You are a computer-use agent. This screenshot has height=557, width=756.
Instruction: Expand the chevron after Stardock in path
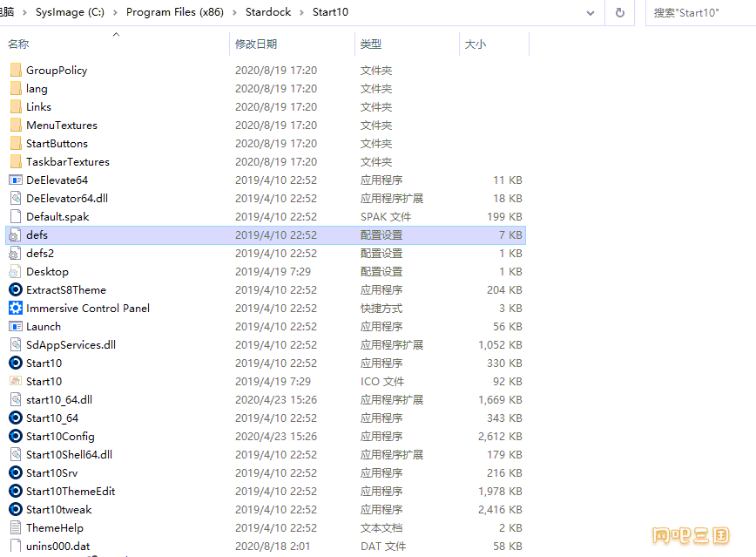click(302, 12)
